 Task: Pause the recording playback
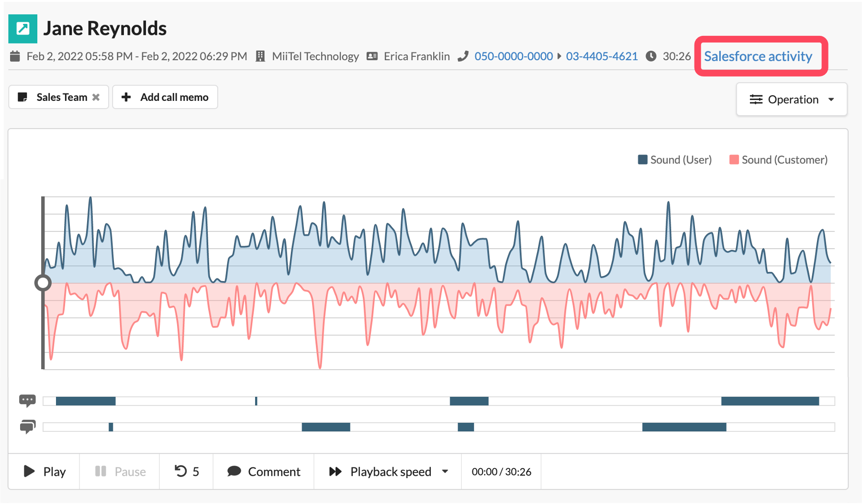tap(120, 471)
